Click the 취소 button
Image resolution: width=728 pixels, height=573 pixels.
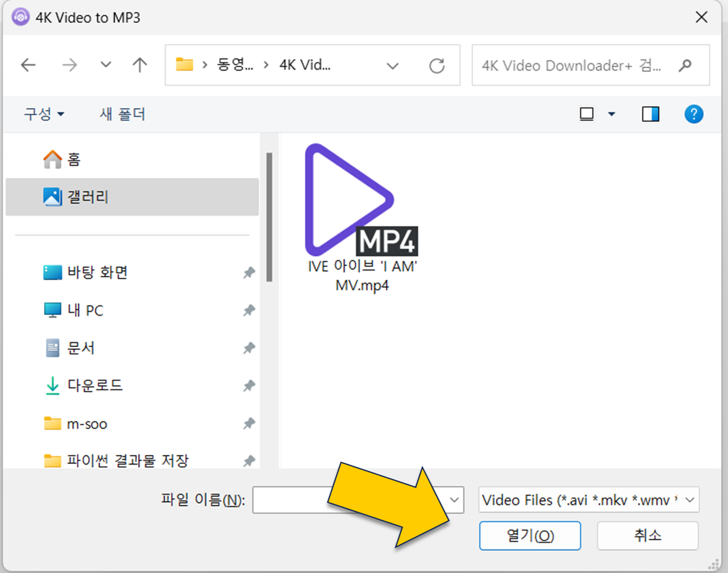pyautogui.click(x=648, y=536)
